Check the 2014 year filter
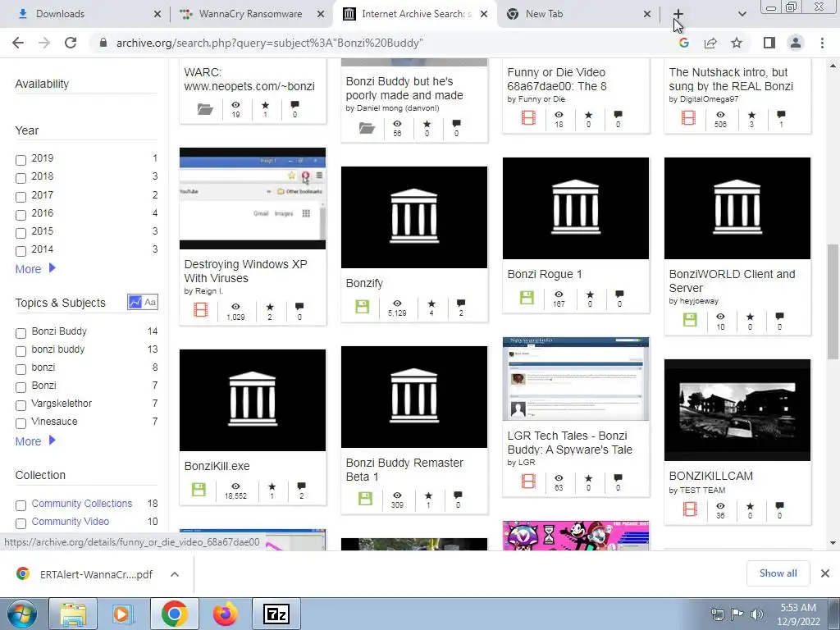The width and height of the screenshot is (840, 630). click(21, 251)
